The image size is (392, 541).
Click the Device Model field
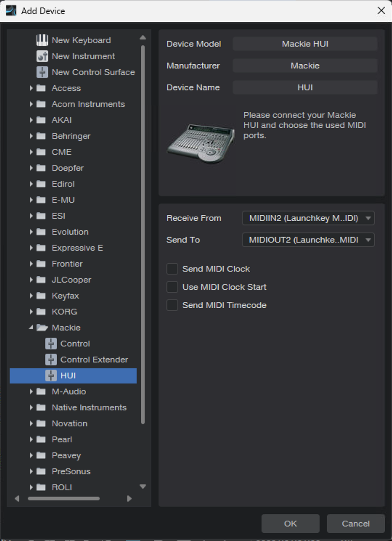click(x=305, y=44)
